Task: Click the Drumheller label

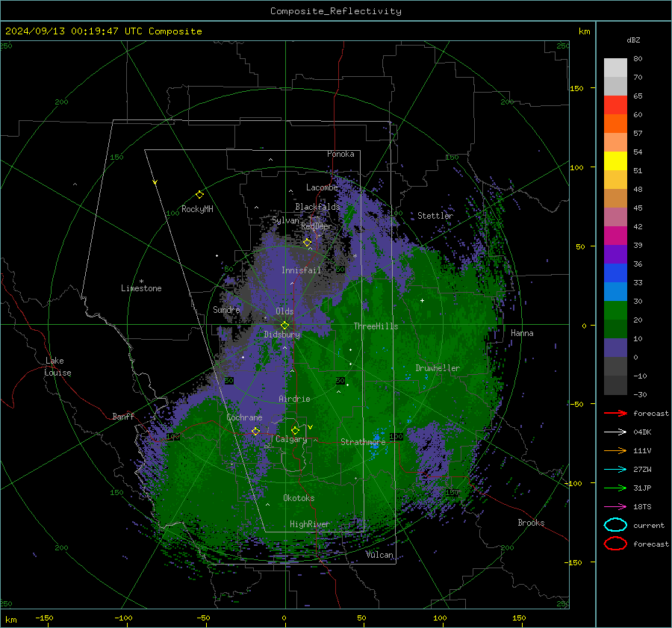Action: (x=438, y=368)
